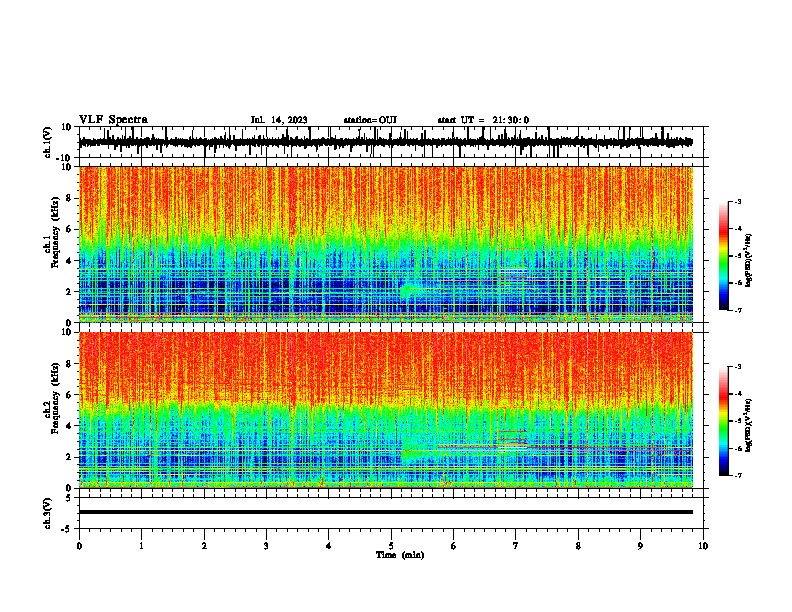This screenshot has height=612, width=792.
Task: Click time axis tick label "8"
Action: [578, 546]
